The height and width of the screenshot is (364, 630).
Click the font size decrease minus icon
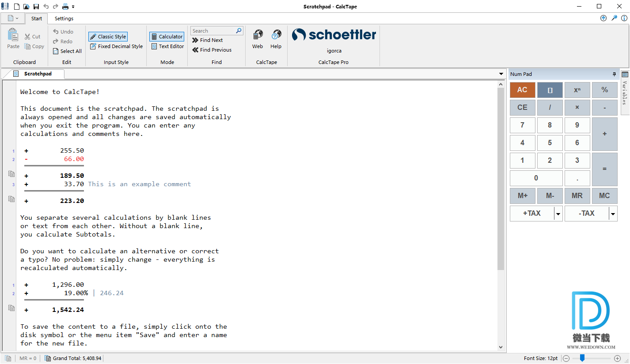(566, 358)
